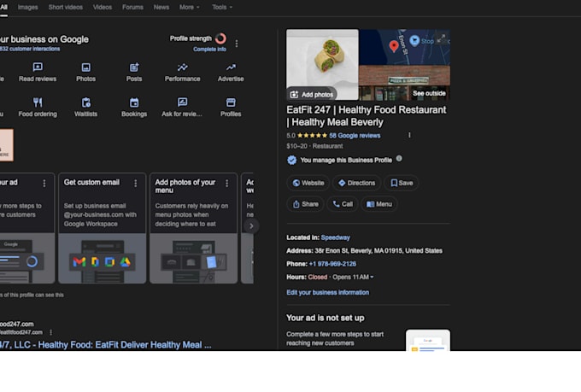Switch to the Videos tab
This screenshot has width=581, height=392.
point(103,7)
